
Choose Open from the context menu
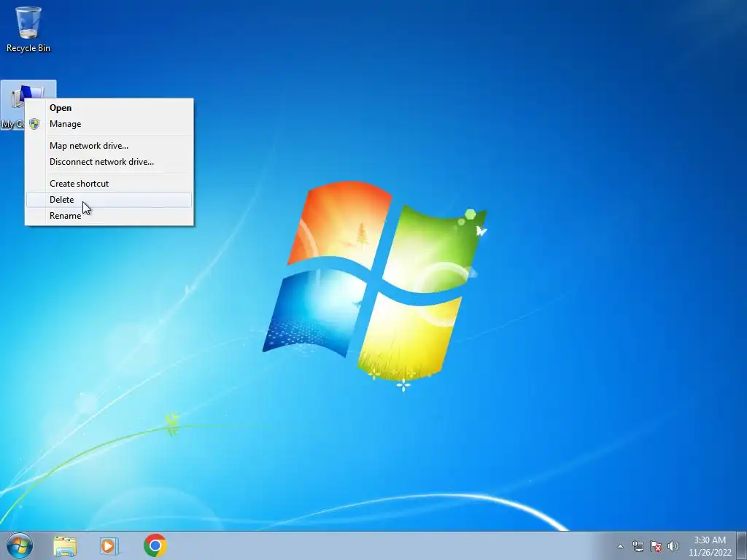pos(109,108)
